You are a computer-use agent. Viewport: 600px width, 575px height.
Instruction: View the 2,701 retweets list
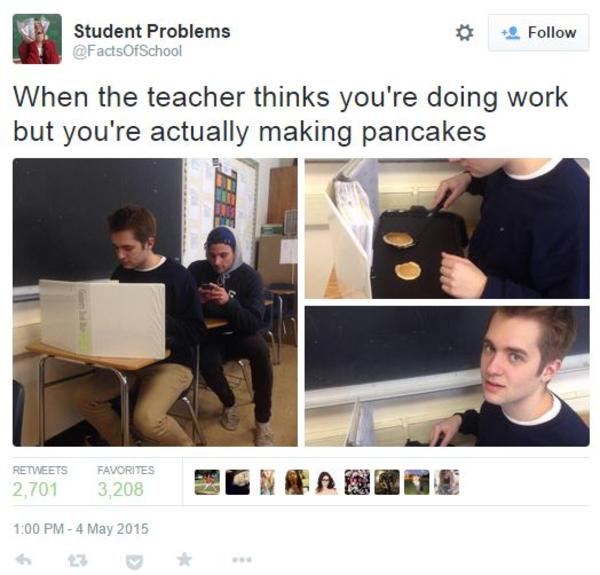40,482
